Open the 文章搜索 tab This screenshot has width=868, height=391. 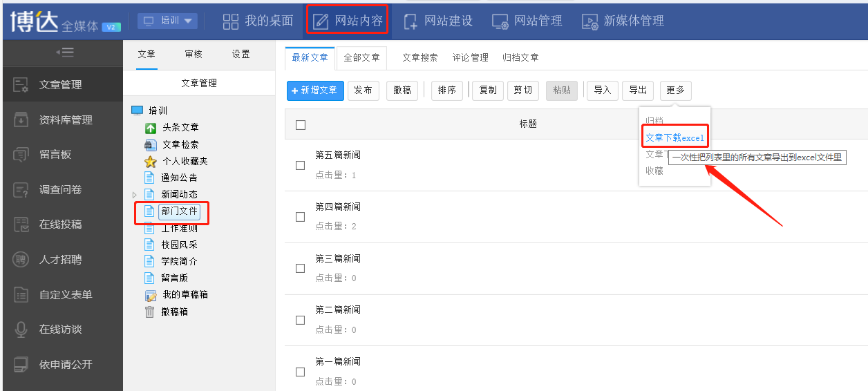coord(420,58)
